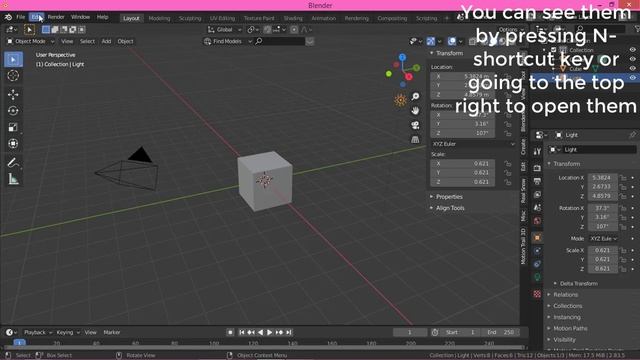Image resolution: width=640 pixels, height=360 pixels.
Task: Open View Layer properties tab icon
Action: tap(537, 195)
